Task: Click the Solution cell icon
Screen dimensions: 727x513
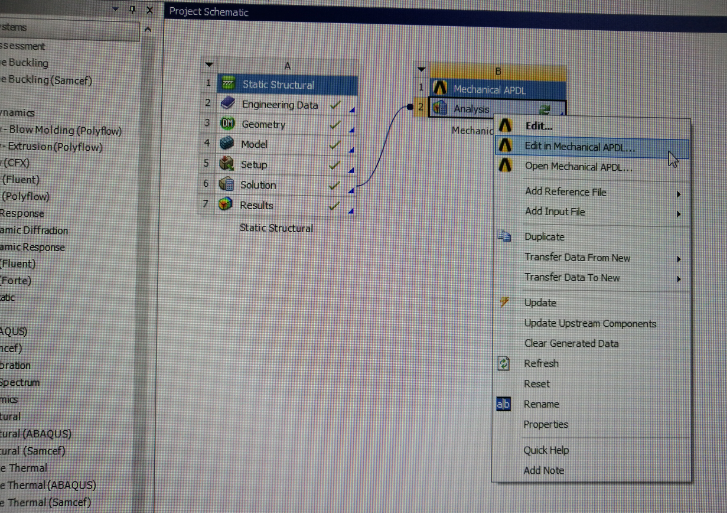Action: click(x=226, y=184)
